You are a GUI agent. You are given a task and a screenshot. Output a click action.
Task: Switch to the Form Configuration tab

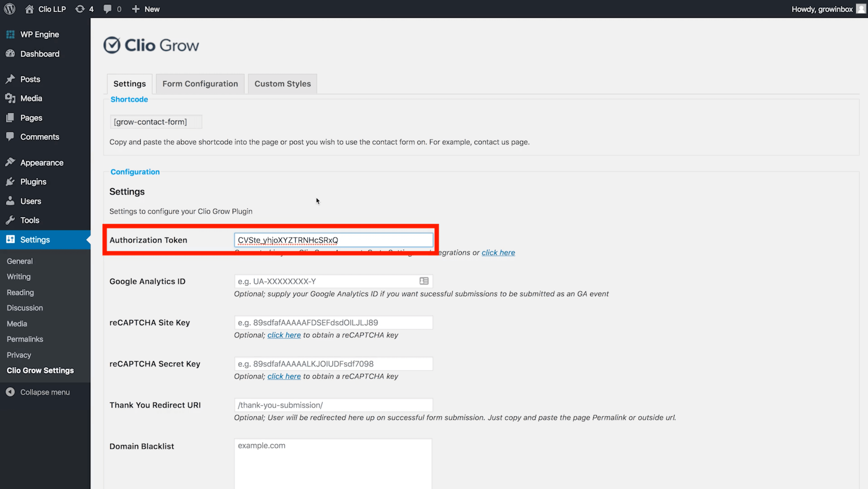(200, 84)
